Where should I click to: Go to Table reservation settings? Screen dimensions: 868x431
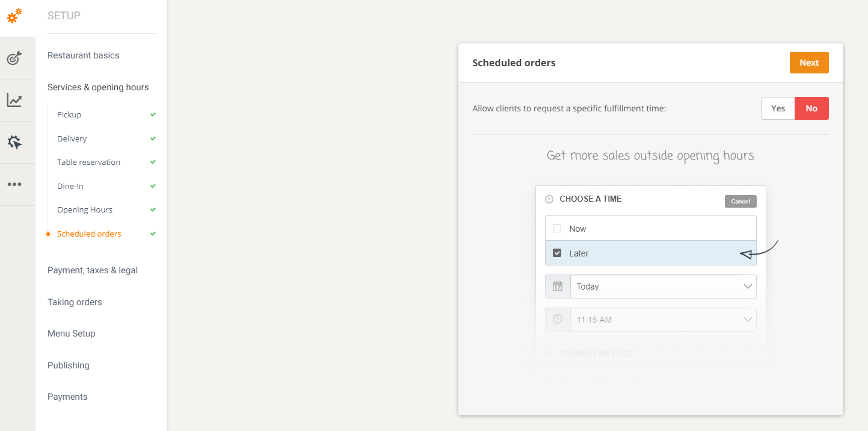[x=88, y=163]
